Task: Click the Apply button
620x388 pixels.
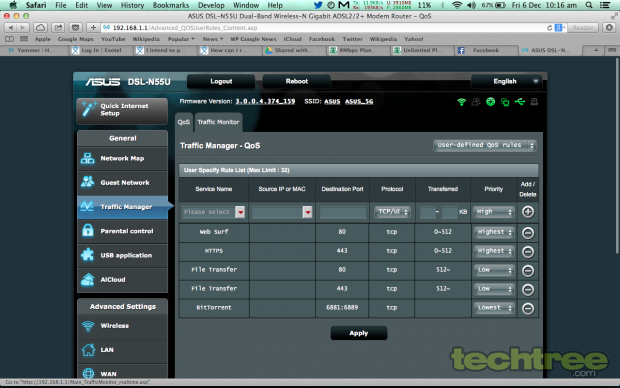Action: 359,333
